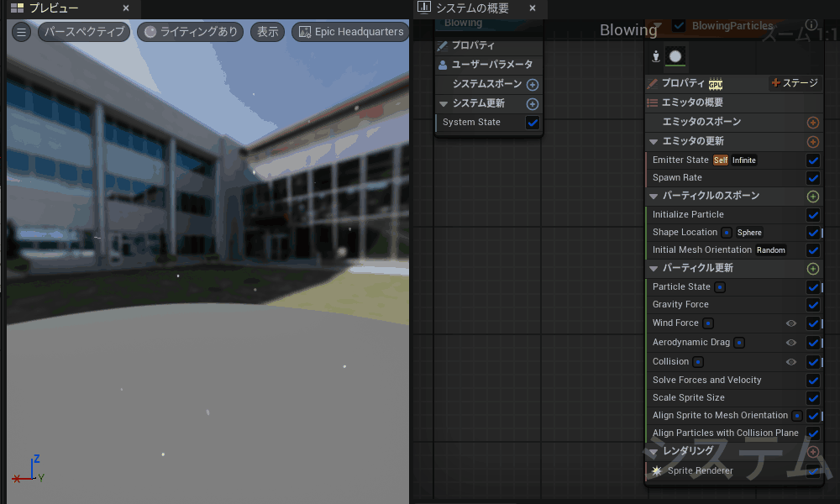Viewport: 840px width, 504px height.
Task: Select the システムの概要 tab
Action: (x=471, y=8)
